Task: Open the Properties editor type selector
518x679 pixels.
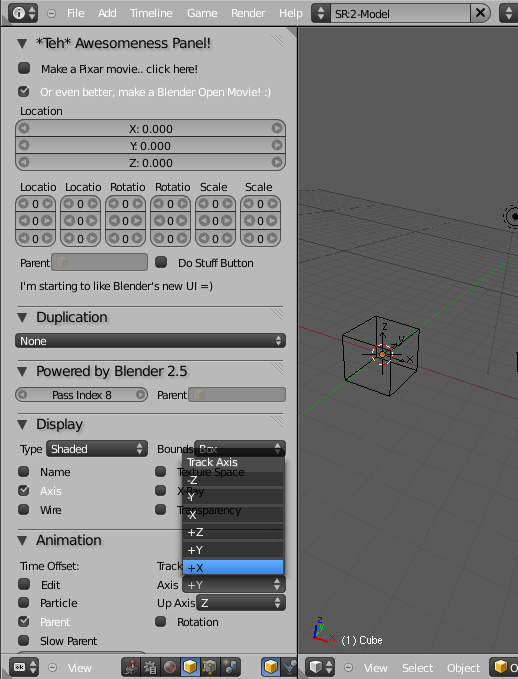Action: coord(24,667)
